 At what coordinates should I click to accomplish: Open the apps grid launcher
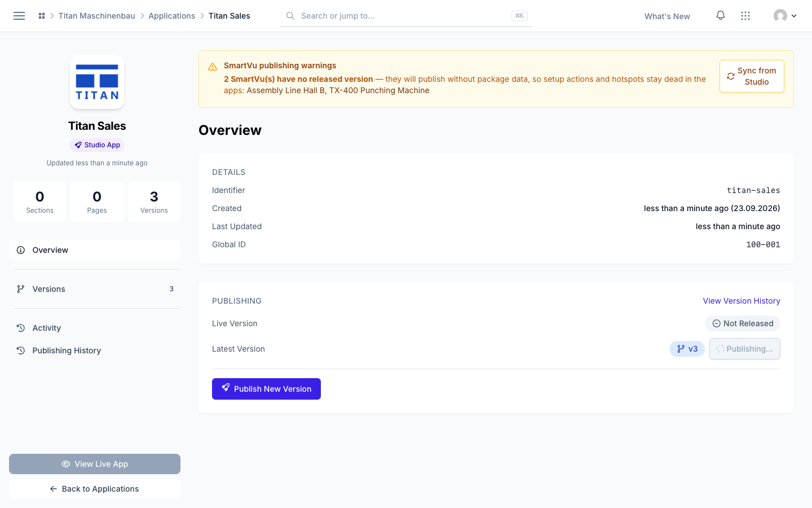click(x=745, y=16)
